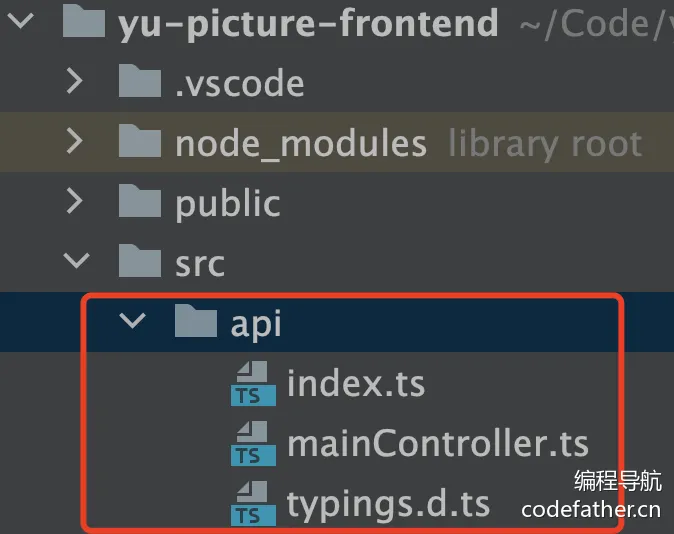Click the src folder icon
Viewport: 674px width, 534px height.
(x=140, y=261)
